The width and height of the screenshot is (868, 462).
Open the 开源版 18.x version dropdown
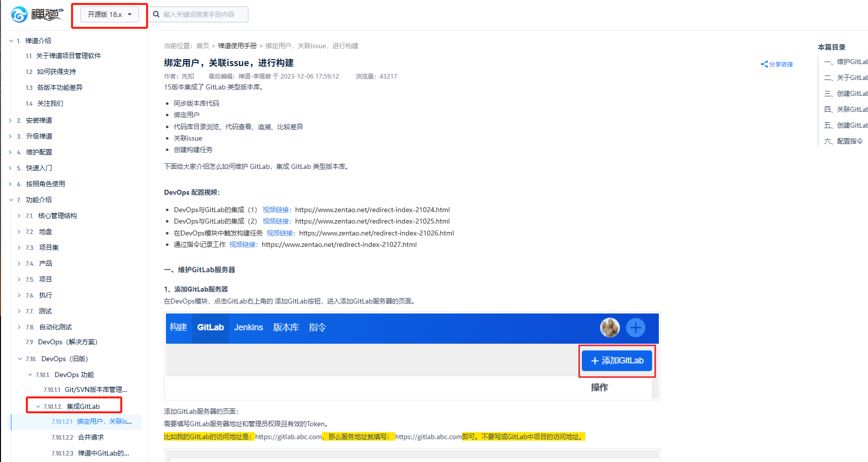pyautogui.click(x=110, y=14)
